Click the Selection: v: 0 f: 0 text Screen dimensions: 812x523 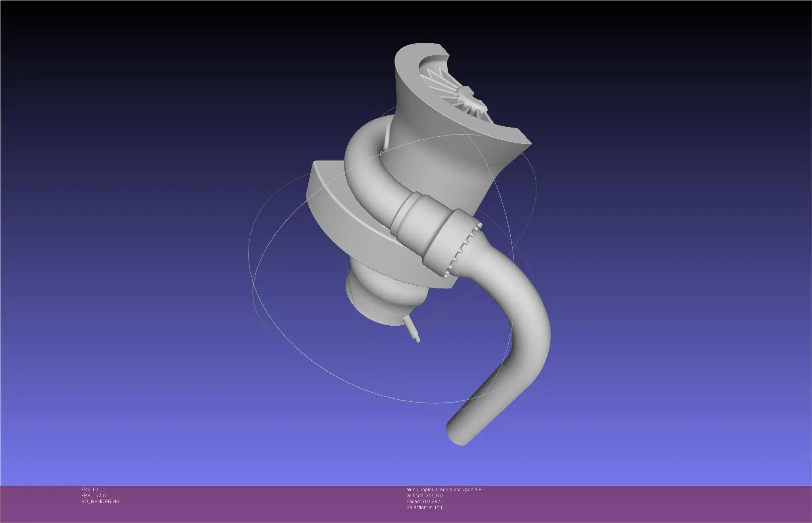pos(425,508)
